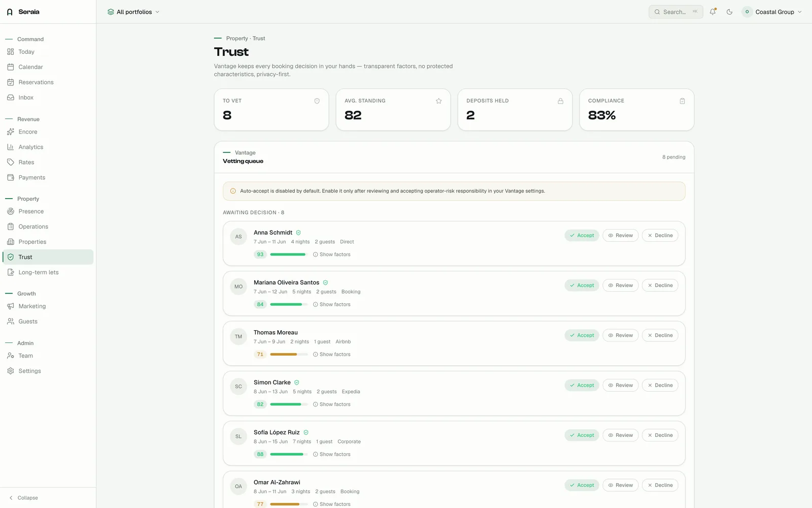Click the Settings gear icon
This screenshot has width=812, height=508.
(11, 371)
